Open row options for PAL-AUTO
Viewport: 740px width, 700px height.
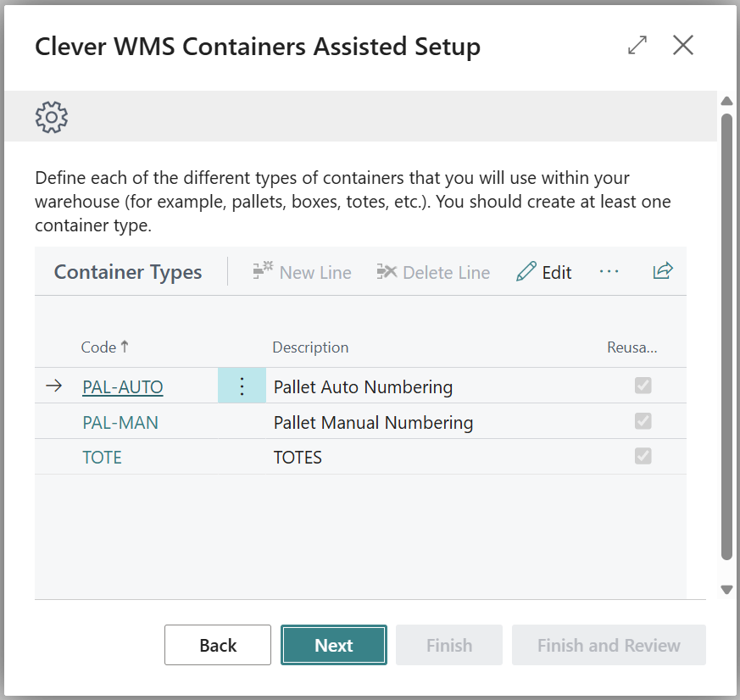(x=242, y=386)
